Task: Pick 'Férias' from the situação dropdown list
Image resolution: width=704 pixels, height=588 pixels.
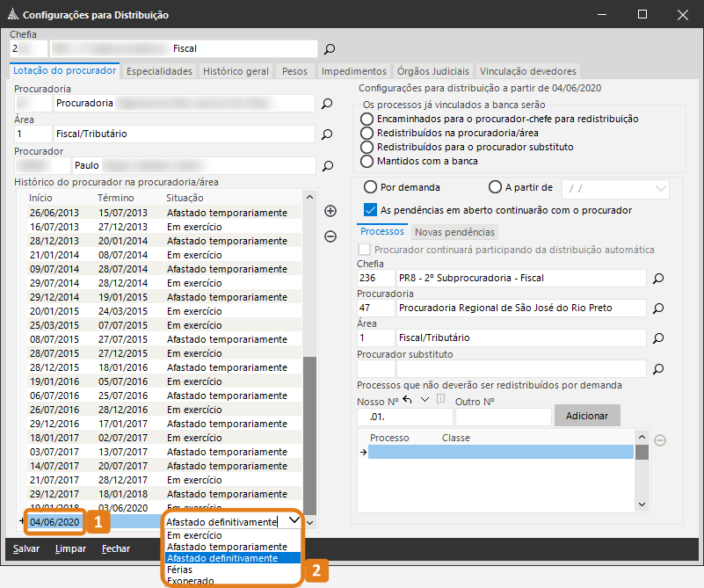Action: tap(179, 570)
